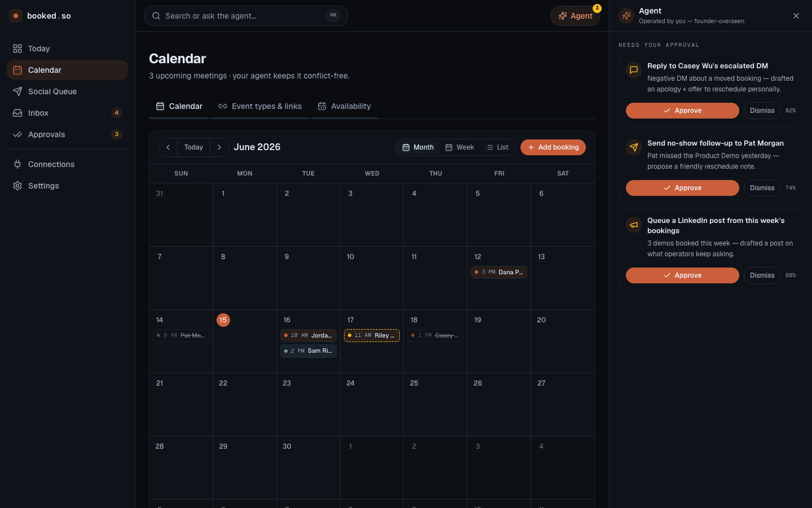
Task: Dismiss the Casey Wu DM reply
Action: pyautogui.click(x=762, y=111)
